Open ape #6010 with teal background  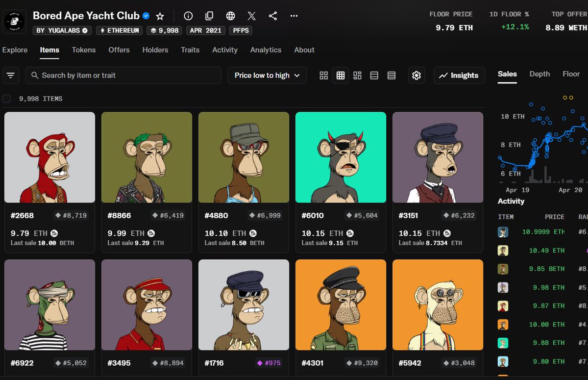(341, 157)
